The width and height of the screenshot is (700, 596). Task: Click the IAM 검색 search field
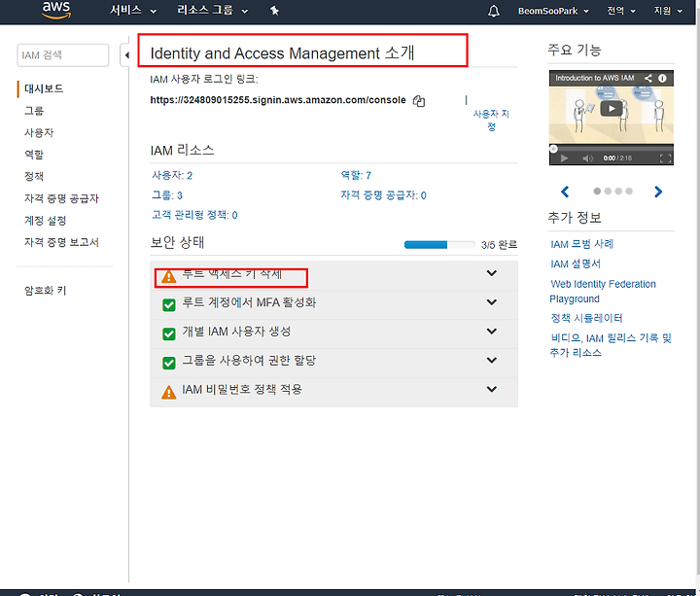tap(63, 55)
